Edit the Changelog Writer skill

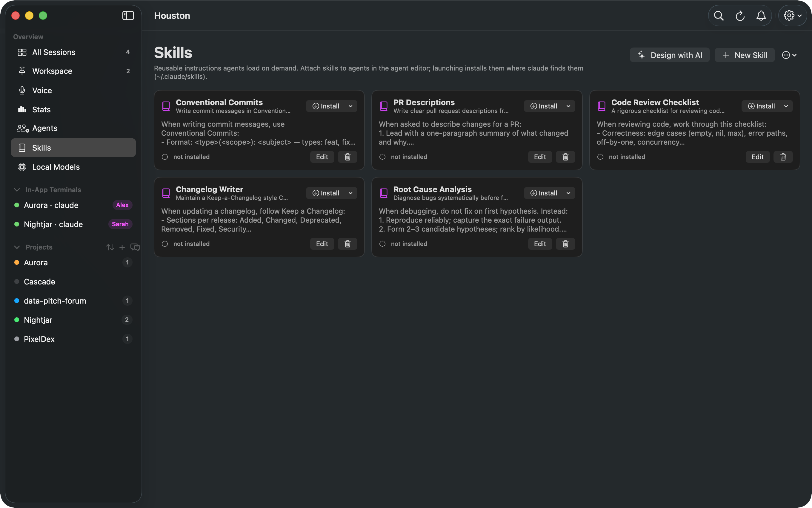click(x=322, y=244)
